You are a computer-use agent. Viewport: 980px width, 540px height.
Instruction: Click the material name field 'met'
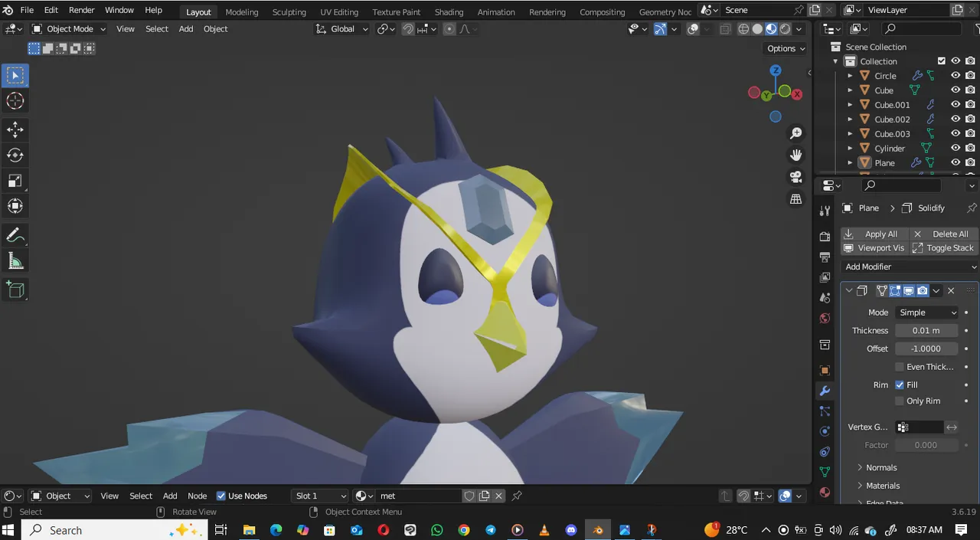(420, 496)
